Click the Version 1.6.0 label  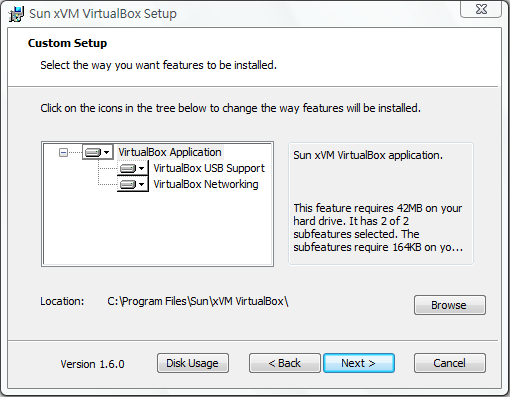click(x=92, y=364)
